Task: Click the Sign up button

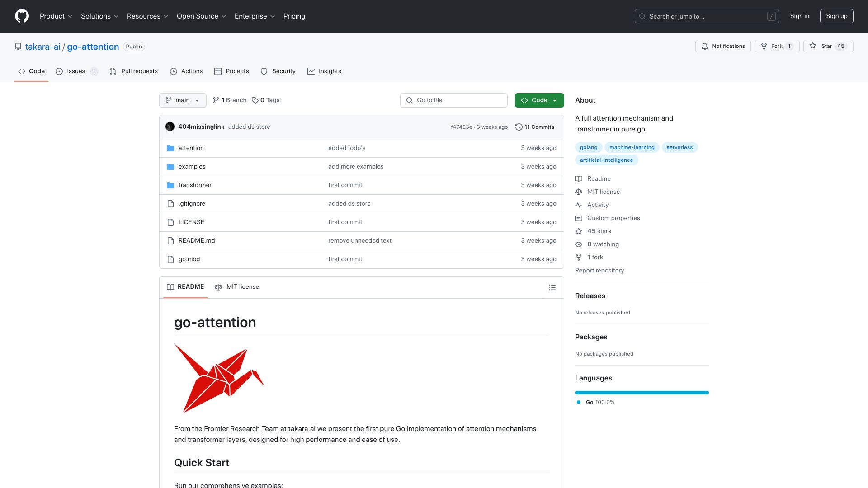Action: coord(836,16)
